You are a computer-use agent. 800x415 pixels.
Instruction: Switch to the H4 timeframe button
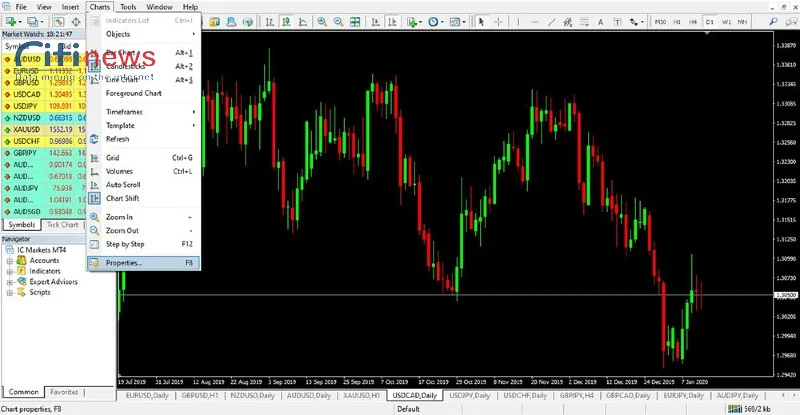pyautogui.click(x=693, y=22)
